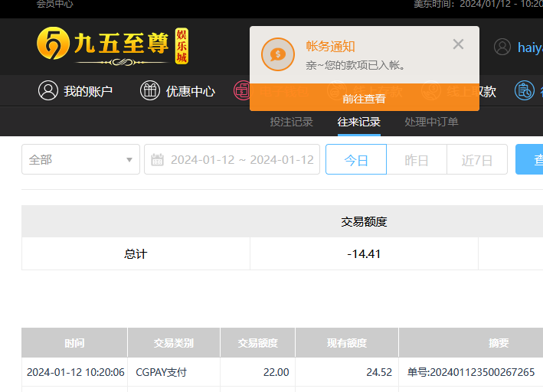Click the 总计 summary cell
The height and width of the screenshot is (392, 543).
click(136, 254)
